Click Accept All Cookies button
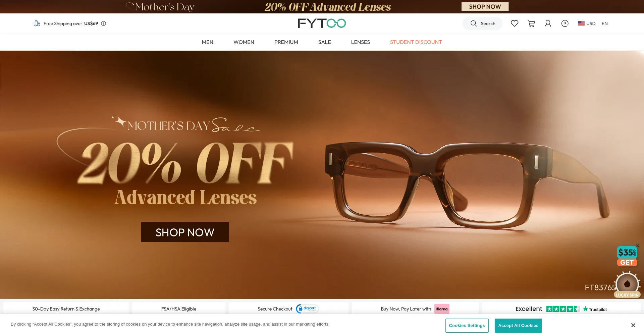The image size is (644, 333). tap(518, 326)
